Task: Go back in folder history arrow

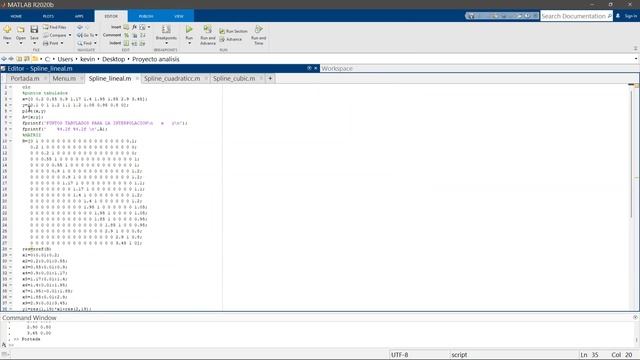Action: click(x=4, y=59)
